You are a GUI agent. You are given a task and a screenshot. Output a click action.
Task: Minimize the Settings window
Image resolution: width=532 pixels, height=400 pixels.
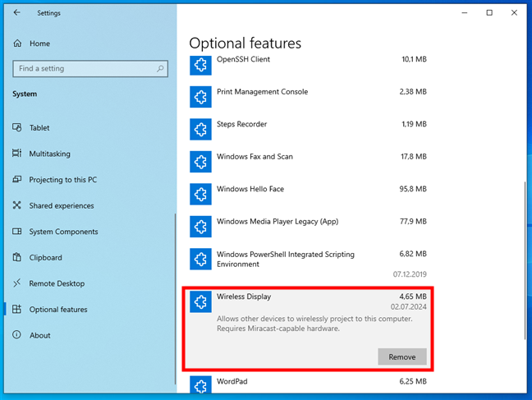pos(465,13)
